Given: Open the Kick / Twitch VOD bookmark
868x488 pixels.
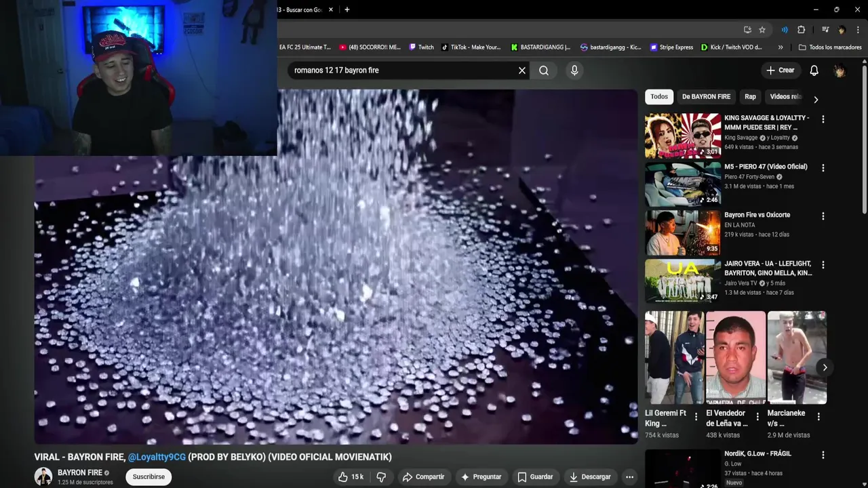Looking at the screenshot, I should coord(732,47).
